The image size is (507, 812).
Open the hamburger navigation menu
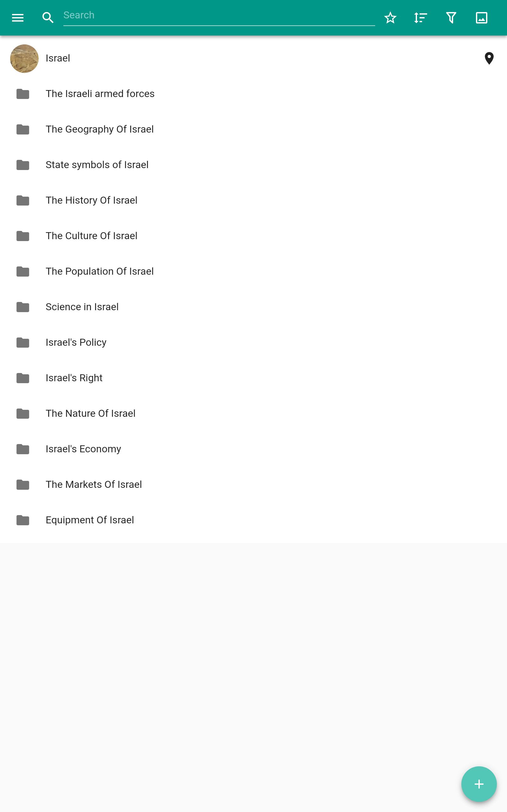point(18,18)
